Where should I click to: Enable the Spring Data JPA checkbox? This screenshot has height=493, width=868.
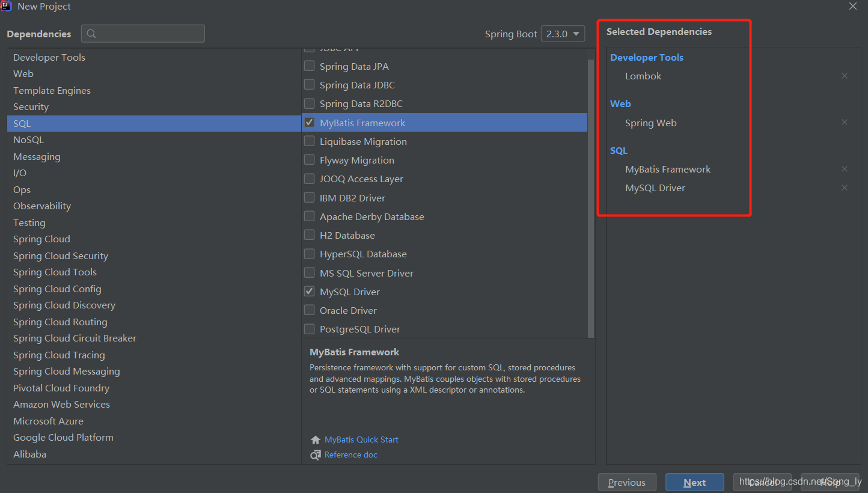click(309, 66)
